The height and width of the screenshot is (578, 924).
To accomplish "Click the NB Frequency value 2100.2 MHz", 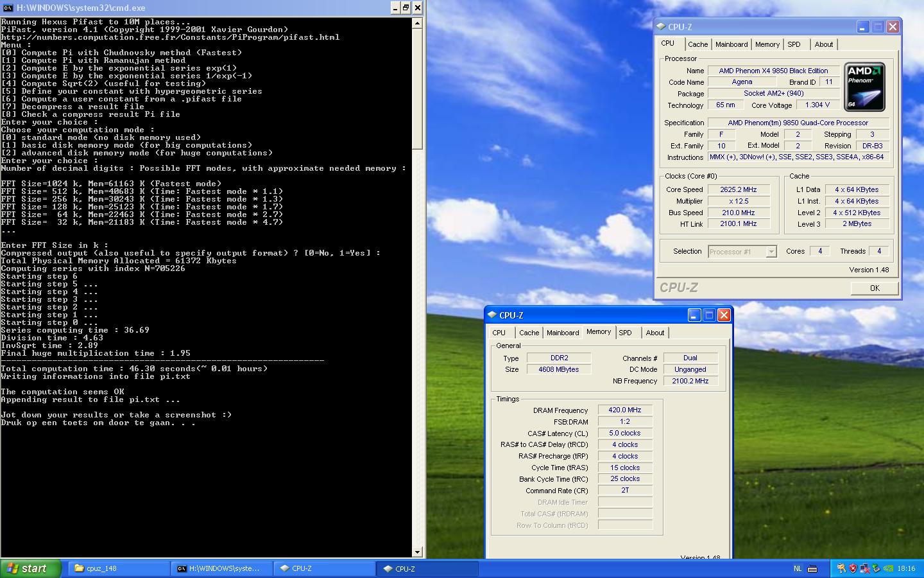I will click(x=690, y=381).
